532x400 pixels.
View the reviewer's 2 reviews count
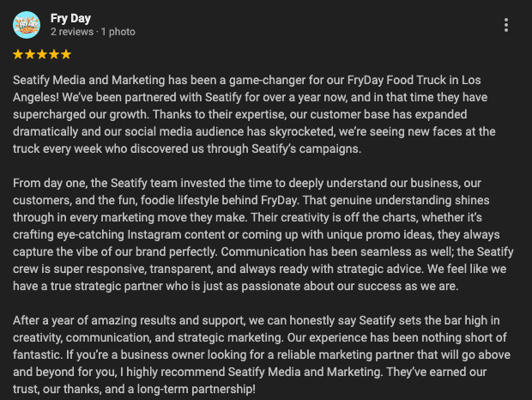[x=71, y=32]
